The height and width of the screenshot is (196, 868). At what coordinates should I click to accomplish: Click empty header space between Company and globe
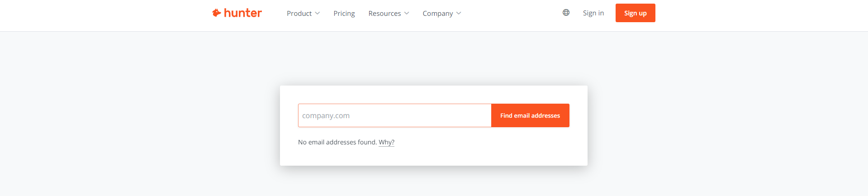[511, 14]
